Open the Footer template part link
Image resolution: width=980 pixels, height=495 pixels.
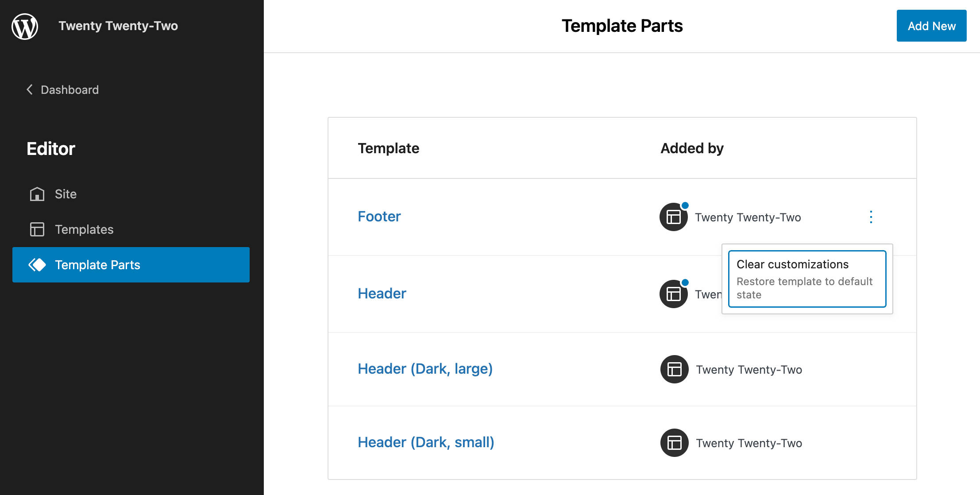click(x=378, y=217)
